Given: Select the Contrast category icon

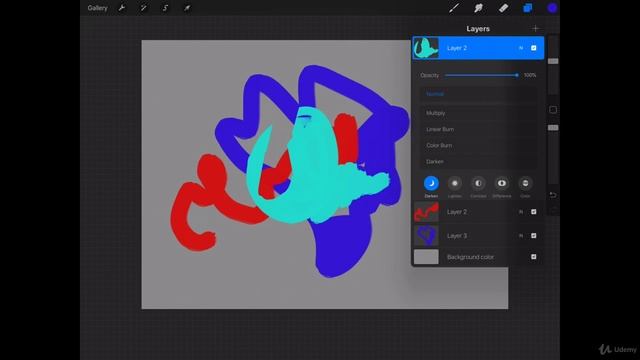Looking at the screenshot, I should tap(478, 184).
